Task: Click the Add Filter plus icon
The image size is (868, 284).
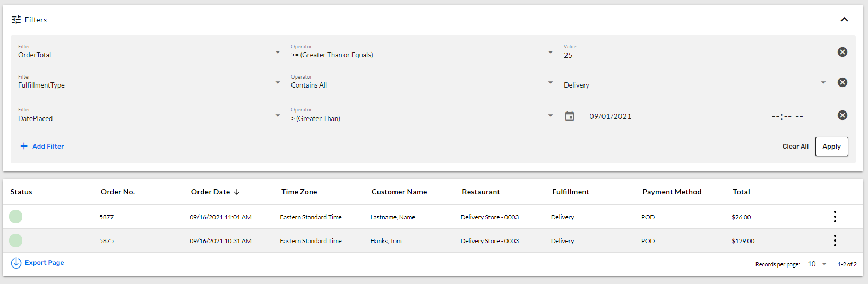Action: [24, 146]
